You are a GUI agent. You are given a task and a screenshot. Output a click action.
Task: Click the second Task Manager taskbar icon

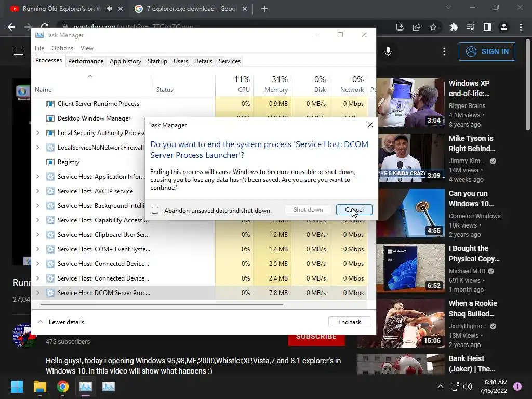click(x=109, y=387)
